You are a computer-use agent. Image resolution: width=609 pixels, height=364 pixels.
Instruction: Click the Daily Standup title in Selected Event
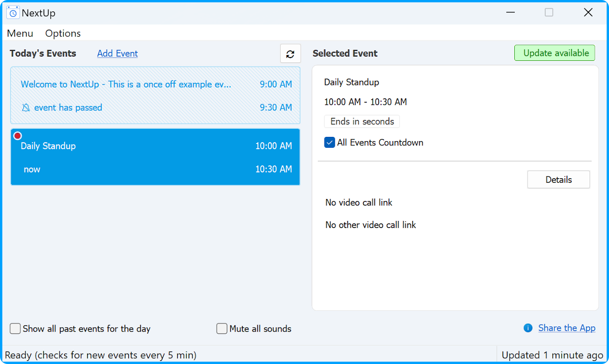[352, 82]
